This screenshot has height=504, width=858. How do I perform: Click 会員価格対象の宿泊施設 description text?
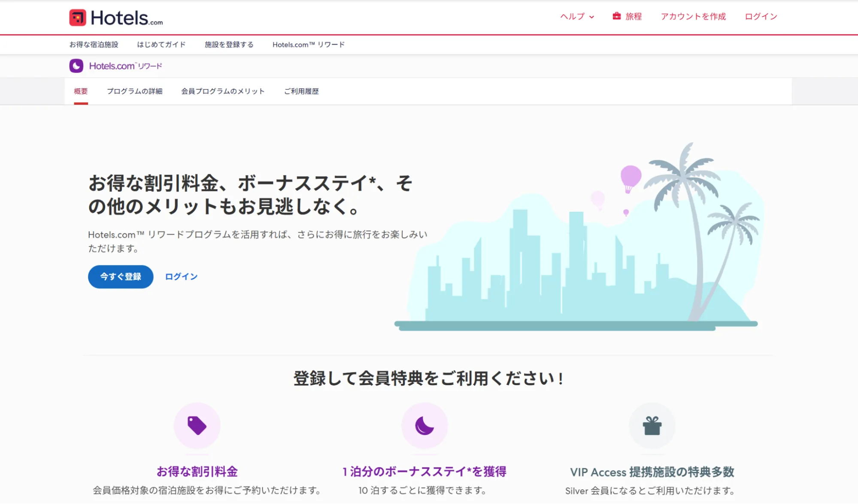(207, 491)
